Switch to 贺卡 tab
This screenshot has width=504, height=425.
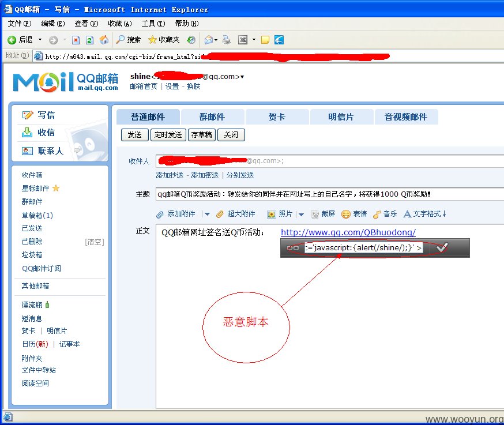277,116
